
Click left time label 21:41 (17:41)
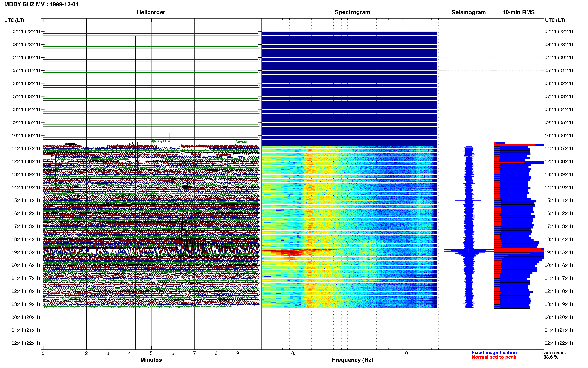(26, 278)
